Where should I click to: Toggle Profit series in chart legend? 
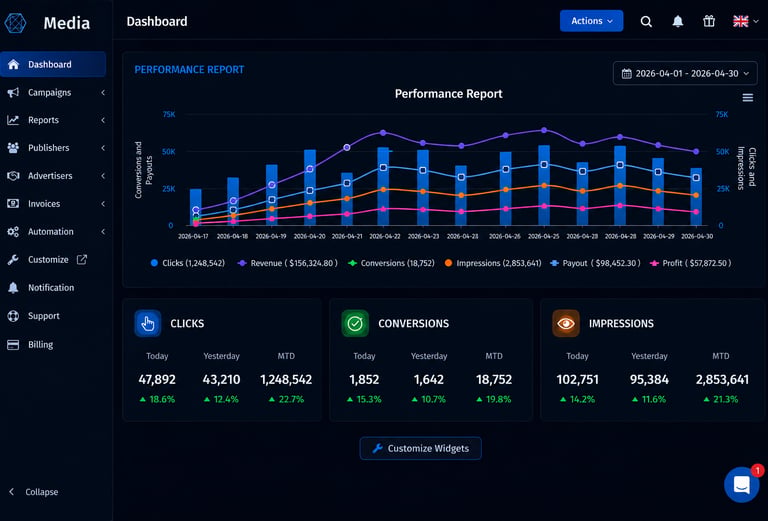(x=691, y=263)
